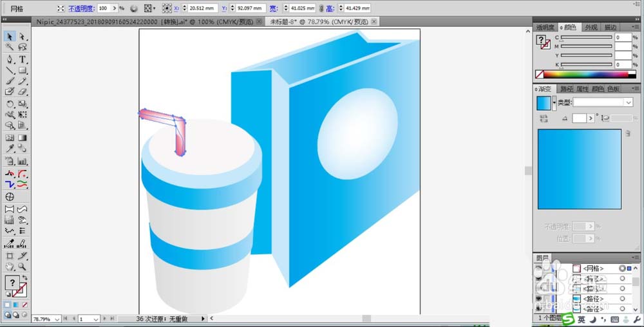Go to the first artboard button
Viewport: 644px width, 327px height.
pyautogui.click(x=65, y=319)
